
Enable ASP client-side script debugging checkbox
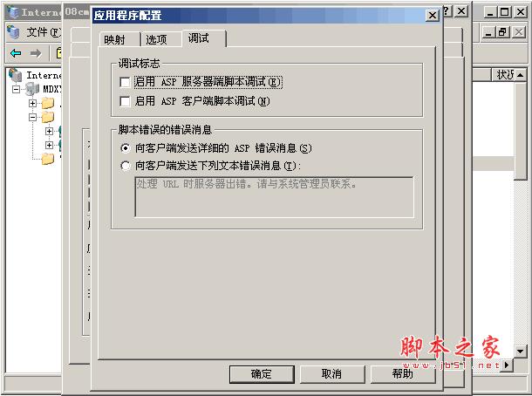[125, 101]
